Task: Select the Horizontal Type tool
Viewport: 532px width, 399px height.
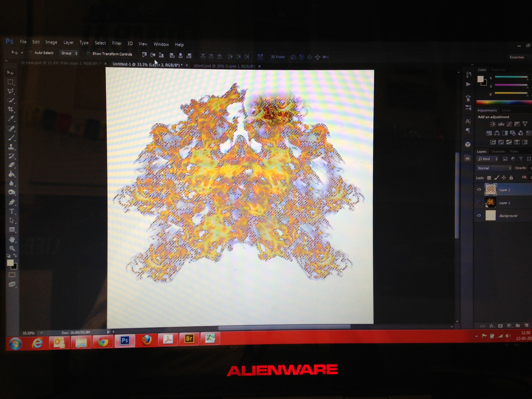Action: click(12, 211)
